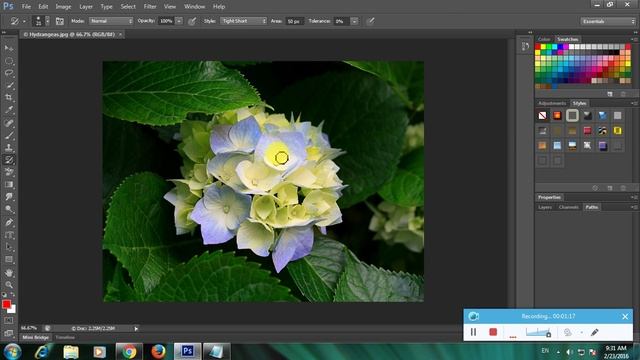Image resolution: width=640 pixels, height=360 pixels.
Task: Select the Zoom tool
Action: click(x=9, y=285)
